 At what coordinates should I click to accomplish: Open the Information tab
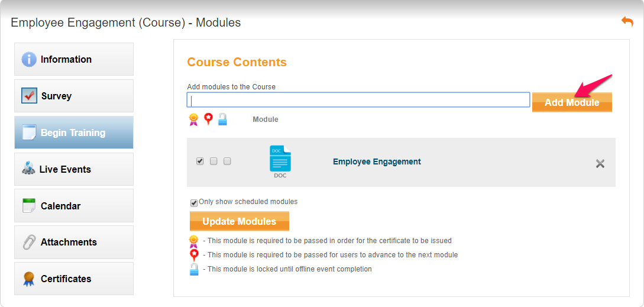point(74,59)
